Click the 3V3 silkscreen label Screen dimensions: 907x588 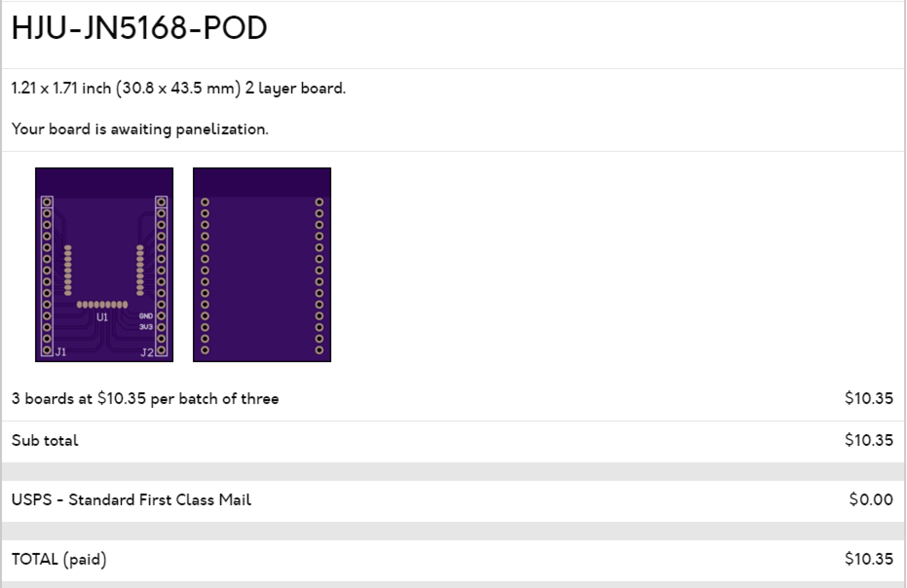tap(146, 327)
